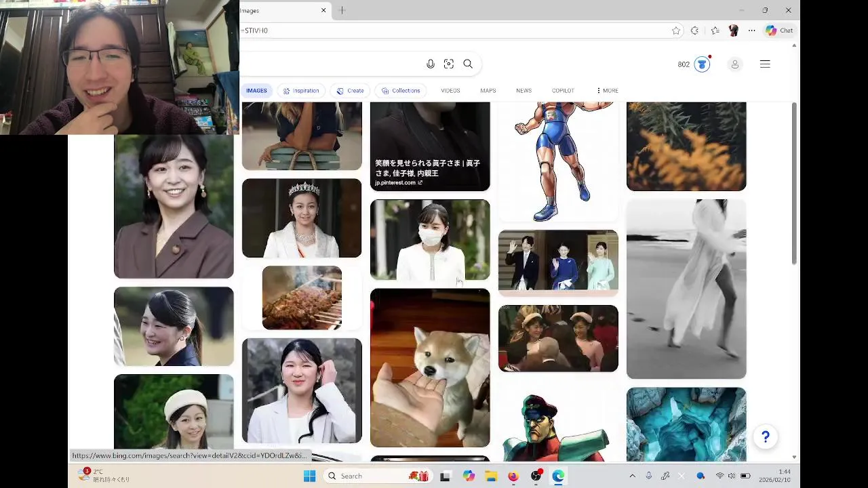Open Copilot Chat in Edge toolbar
This screenshot has height=488, width=868.
pyautogui.click(x=779, y=30)
